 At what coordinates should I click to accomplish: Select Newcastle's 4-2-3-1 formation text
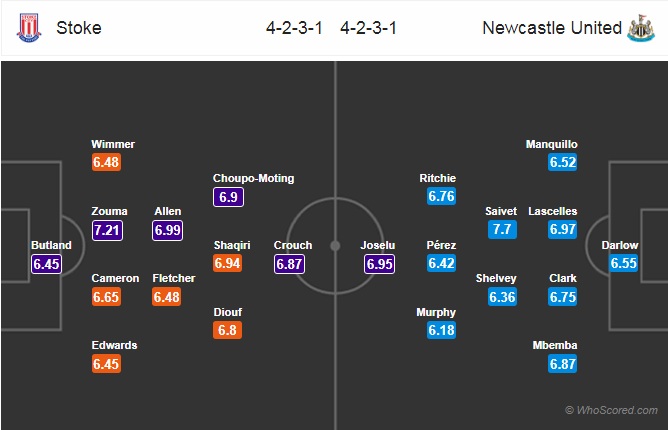click(368, 29)
